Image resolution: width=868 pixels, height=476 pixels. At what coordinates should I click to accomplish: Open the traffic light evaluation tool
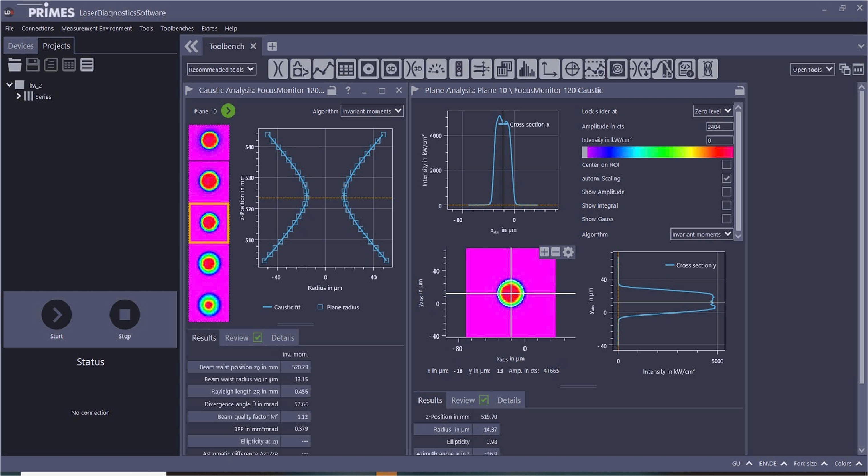[459, 69]
